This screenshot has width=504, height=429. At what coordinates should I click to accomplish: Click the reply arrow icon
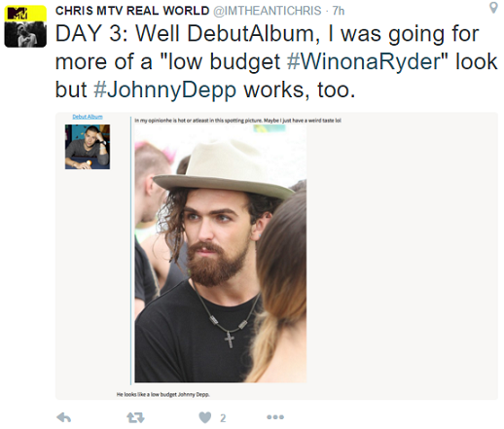63,417
